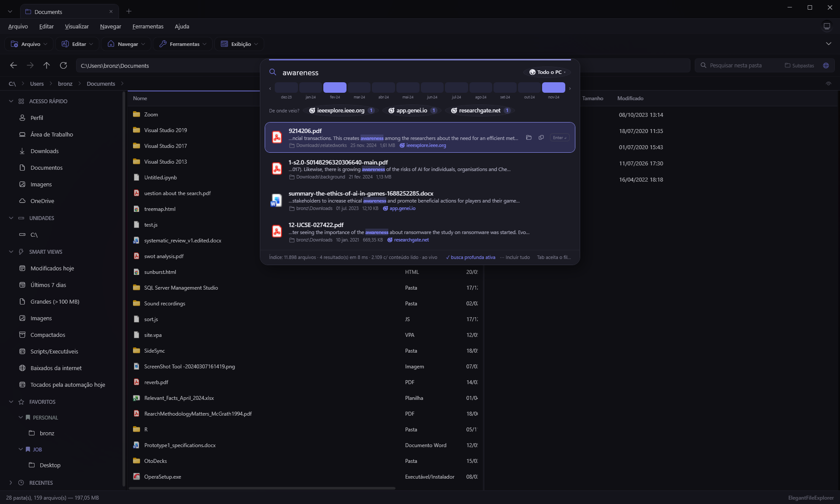Open the panel icon at top right
Image resolution: width=840 pixels, height=504 pixels.
(x=827, y=27)
